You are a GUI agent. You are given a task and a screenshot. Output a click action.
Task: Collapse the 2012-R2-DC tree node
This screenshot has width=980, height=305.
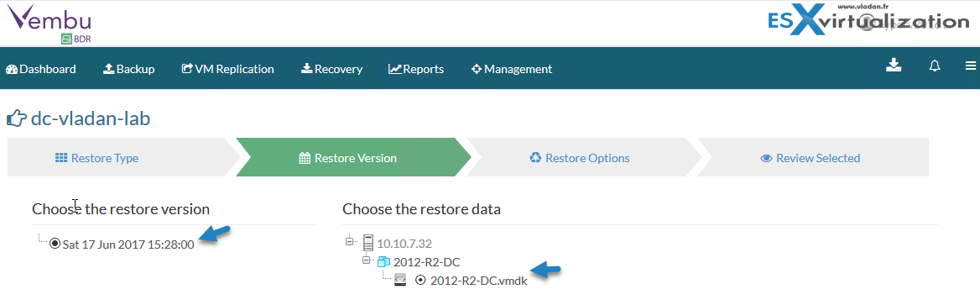coord(367,260)
